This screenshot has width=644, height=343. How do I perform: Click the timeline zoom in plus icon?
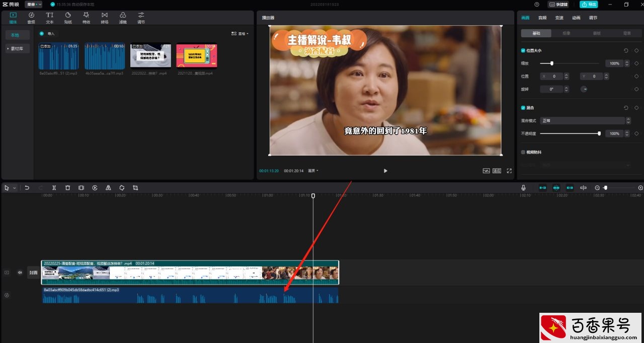point(640,188)
